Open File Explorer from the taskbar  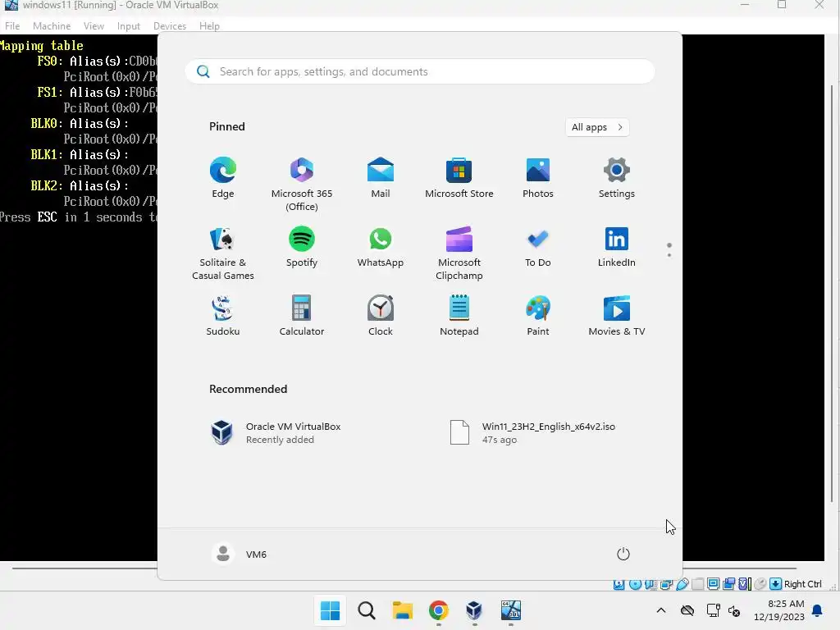click(402, 610)
